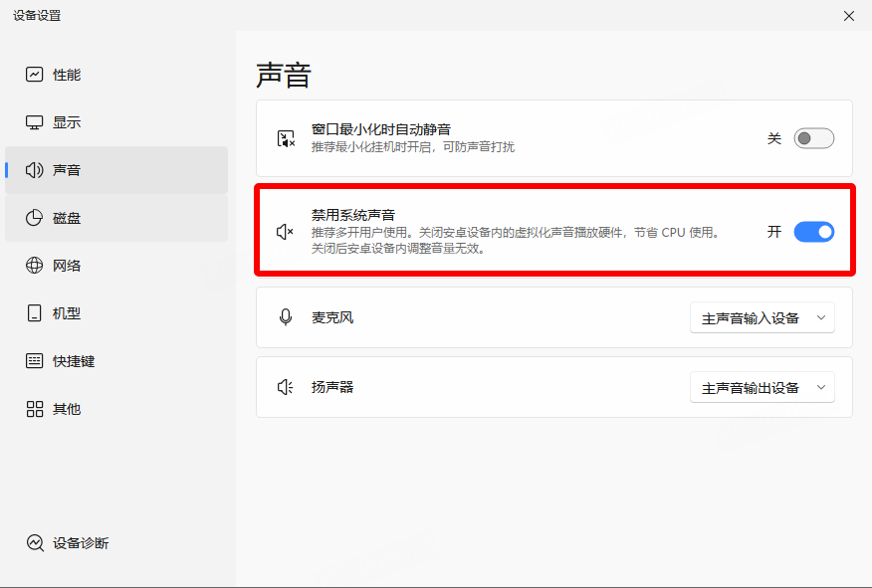Screen dimensions: 872x588
Task: Select the globe icon for 网络
Action: click(x=35, y=266)
